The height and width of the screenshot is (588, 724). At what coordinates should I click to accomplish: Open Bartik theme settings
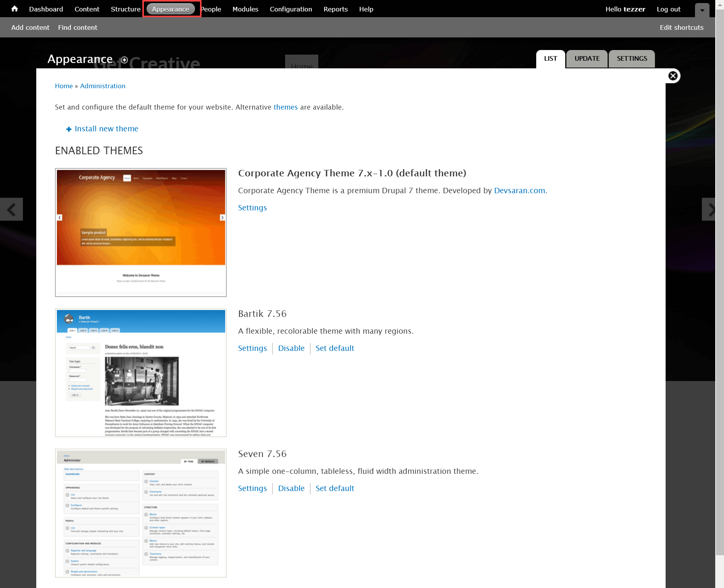coord(252,348)
